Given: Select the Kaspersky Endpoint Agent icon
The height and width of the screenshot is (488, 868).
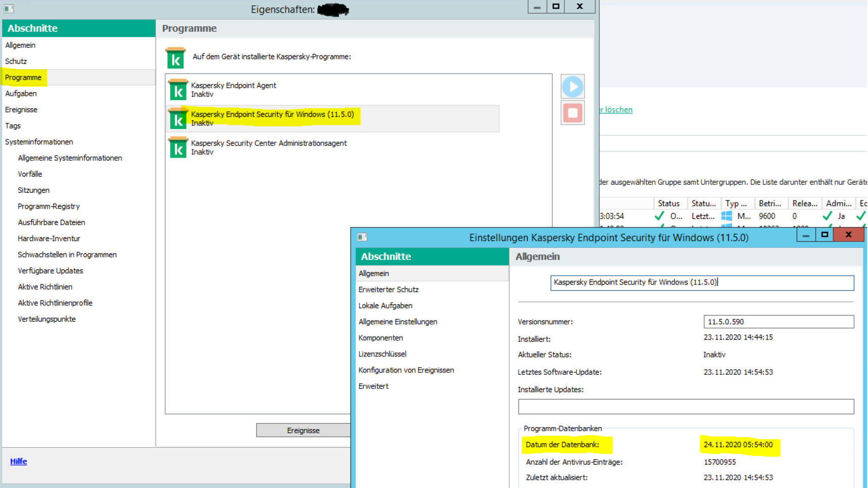Looking at the screenshot, I should (x=178, y=90).
